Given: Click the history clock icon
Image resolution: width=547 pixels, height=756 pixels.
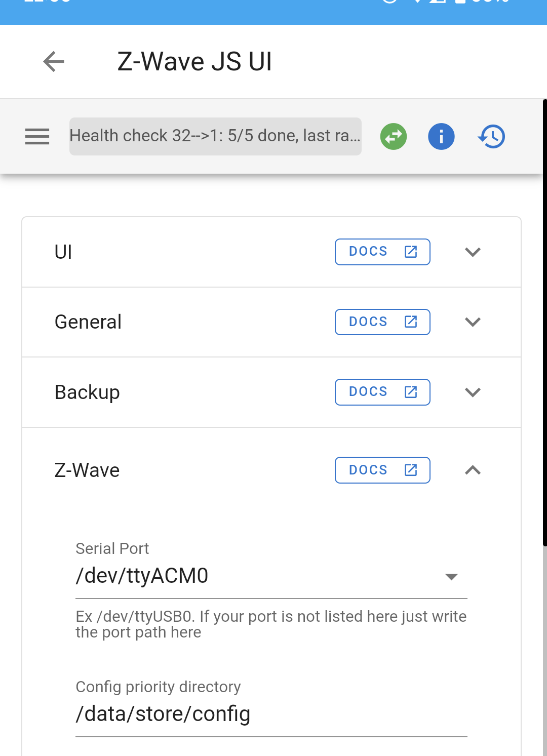Looking at the screenshot, I should pos(491,136).
